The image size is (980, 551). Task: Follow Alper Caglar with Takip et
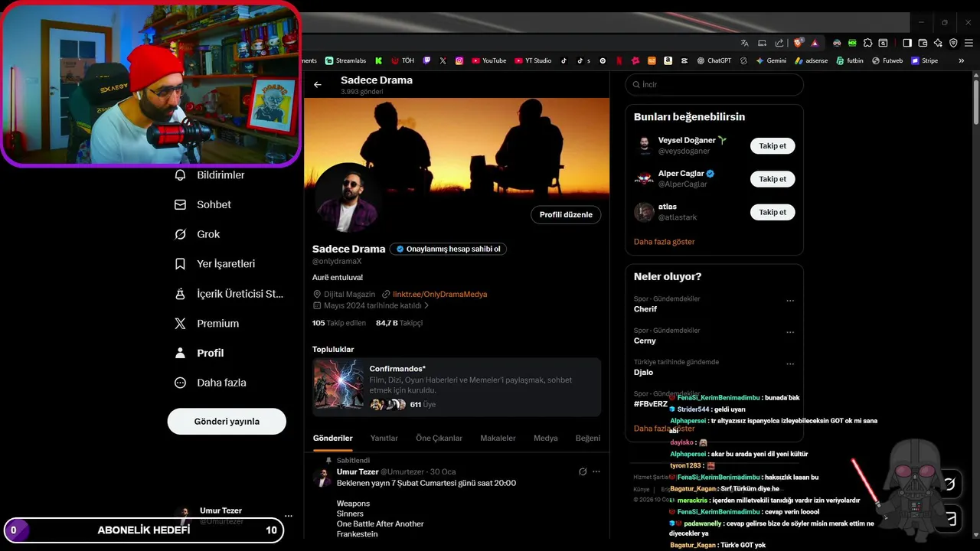pyautogui.click(x=773, y=179)
